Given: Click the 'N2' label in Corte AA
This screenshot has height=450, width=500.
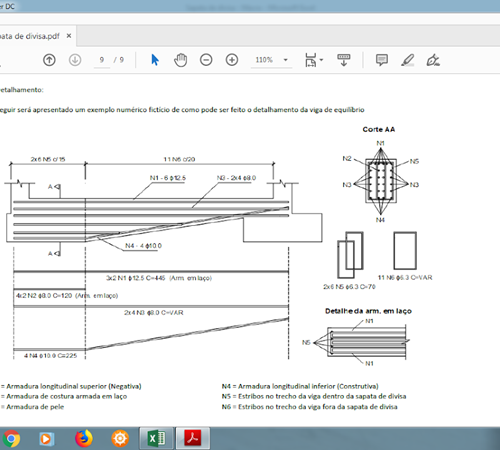Looking at the screenshot, I should [x=347, y=158].
